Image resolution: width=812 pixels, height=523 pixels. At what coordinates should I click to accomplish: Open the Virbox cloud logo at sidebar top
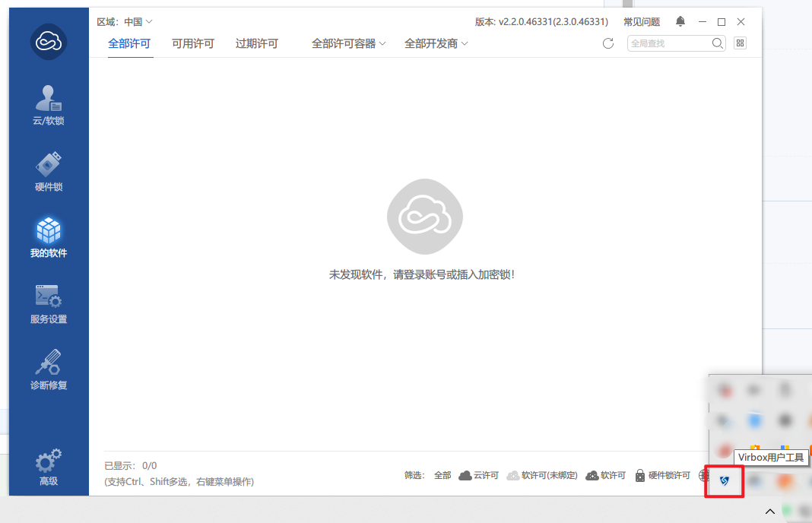[49, 41]
